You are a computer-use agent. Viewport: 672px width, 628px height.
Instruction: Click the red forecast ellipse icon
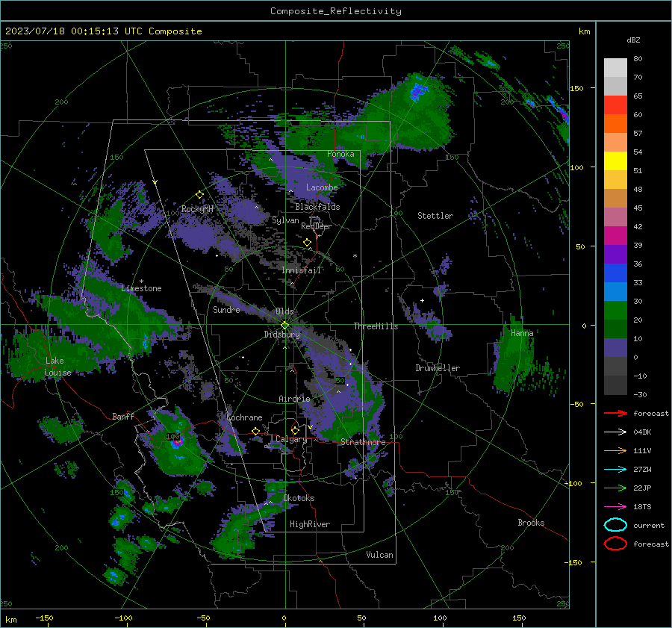tap(615, 544)
